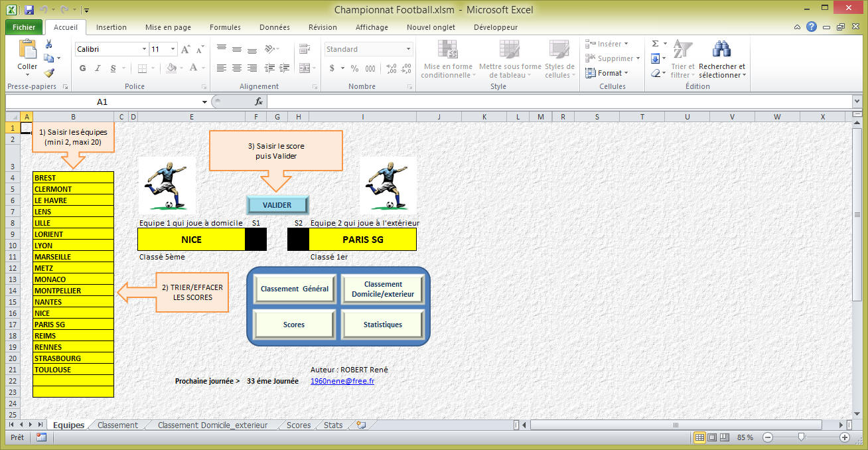The width and height of the screenshot is (868, 450).
Task: Open the Coller paste options arrow
Action: (27, 74)
